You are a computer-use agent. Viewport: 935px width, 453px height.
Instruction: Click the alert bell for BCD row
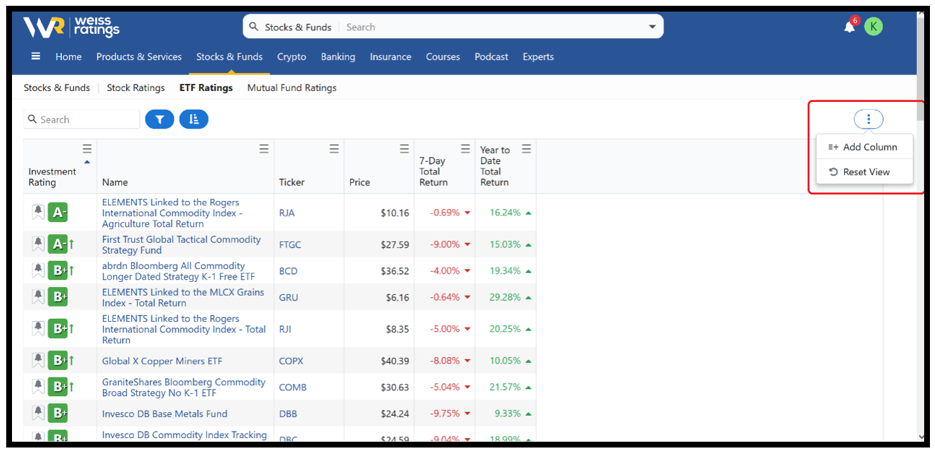[x=38, y=271]
